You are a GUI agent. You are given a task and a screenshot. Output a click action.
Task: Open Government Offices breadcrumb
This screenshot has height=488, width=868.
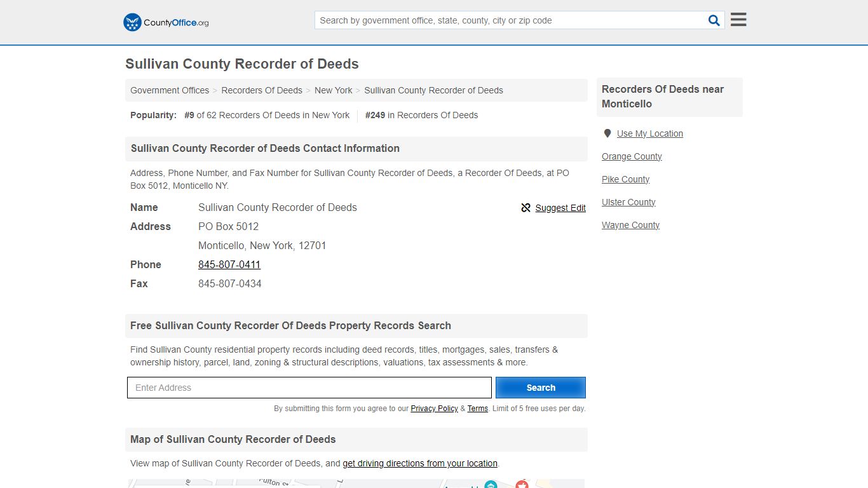(x=170, y=90)
